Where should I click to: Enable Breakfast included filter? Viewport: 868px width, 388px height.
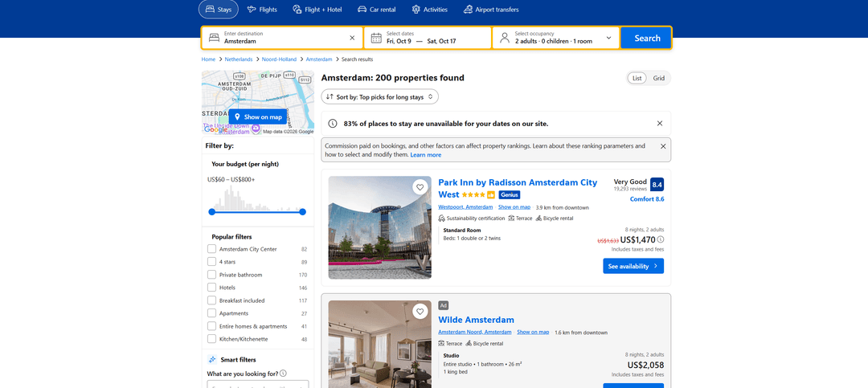point(211,300)
